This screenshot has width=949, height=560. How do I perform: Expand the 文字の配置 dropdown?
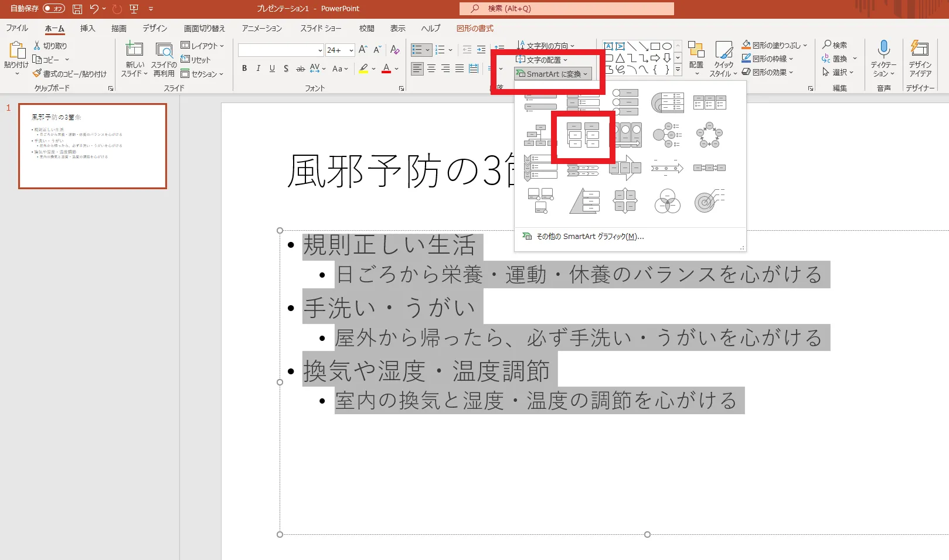pyautogui.click(x=542, y=60)
